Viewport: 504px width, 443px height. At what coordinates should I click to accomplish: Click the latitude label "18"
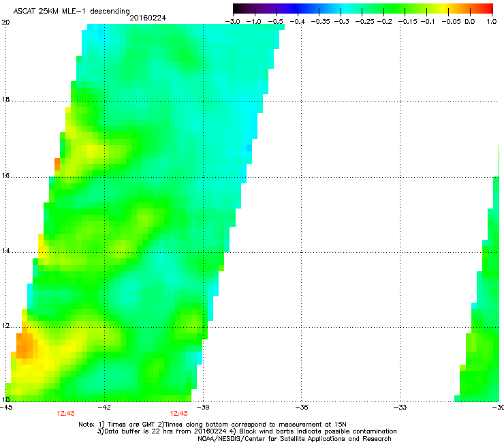(5, 99)
